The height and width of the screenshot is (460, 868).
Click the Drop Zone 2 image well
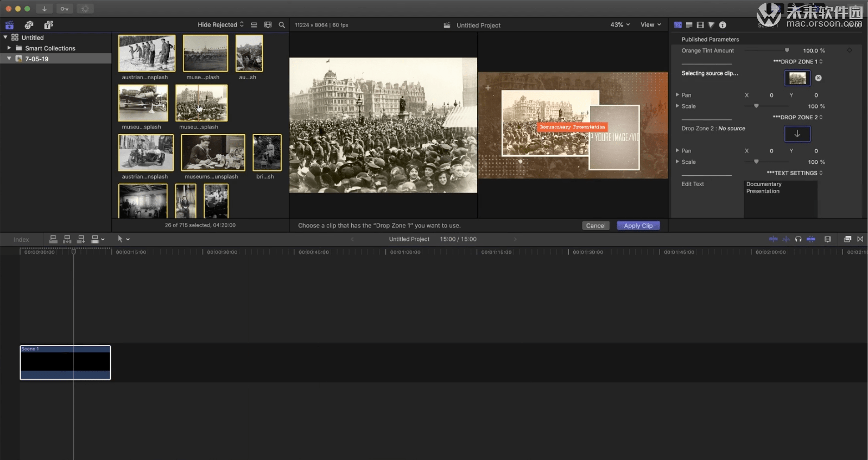pos(797,134)
